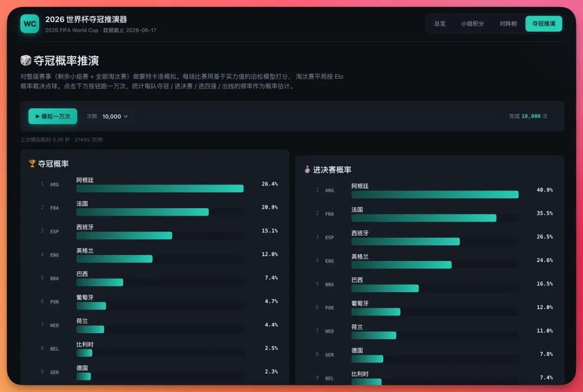Click 法国's bar in 夺冠概率 panel
Viewport: 583px width, 392px height.
[143, 212]
